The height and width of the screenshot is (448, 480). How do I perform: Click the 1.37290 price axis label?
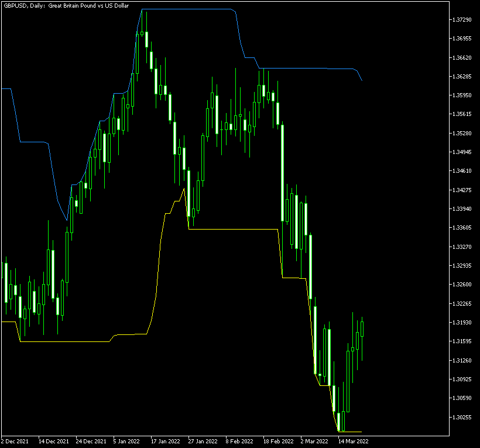pos(462,20)
